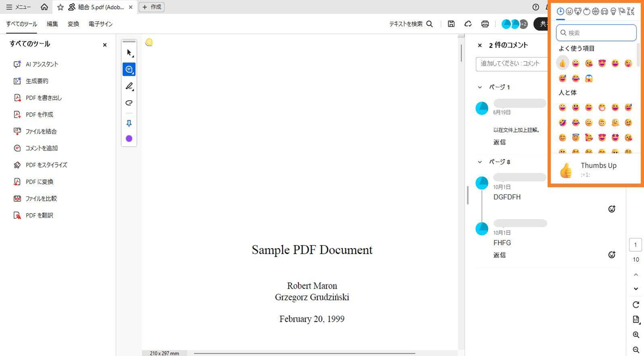Screen dimensions: 644x356
Task: Select the smiling face with halo emoji
Action: 576,138
